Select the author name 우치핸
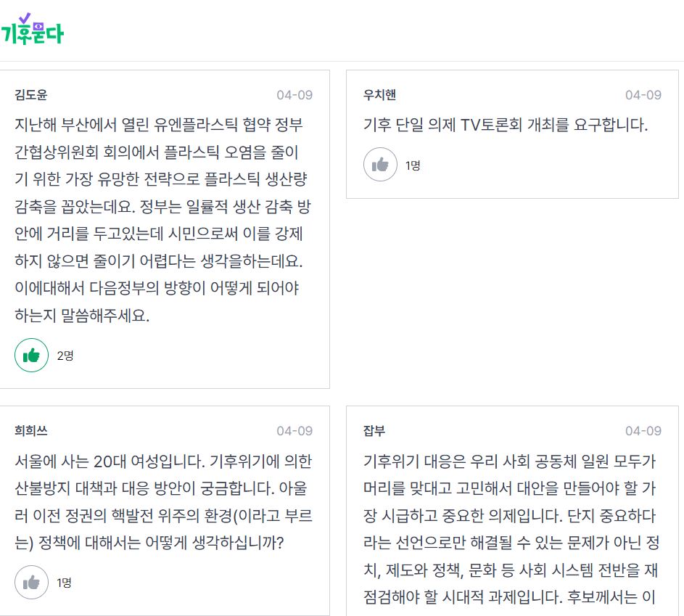 point(379,95)
